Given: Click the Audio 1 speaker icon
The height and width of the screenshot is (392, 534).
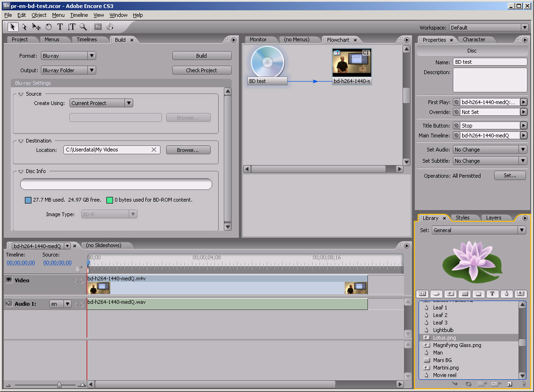Looking at the screenshot, I should pyautogui.click(x=9, y=303).
